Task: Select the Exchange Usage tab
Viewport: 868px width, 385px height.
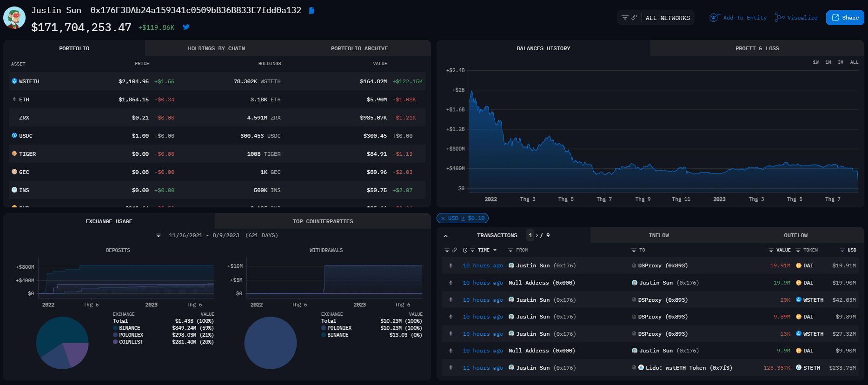Action: [109, 221]
